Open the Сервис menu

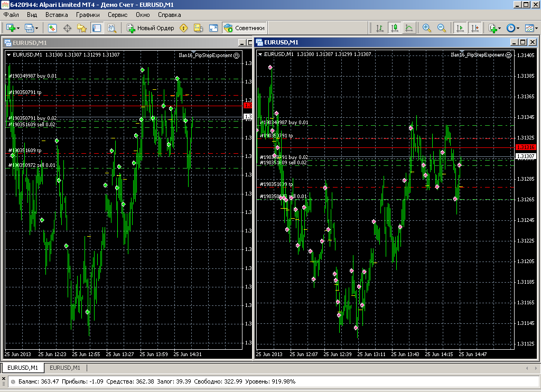pyautogui.click(x=117, y=15)
